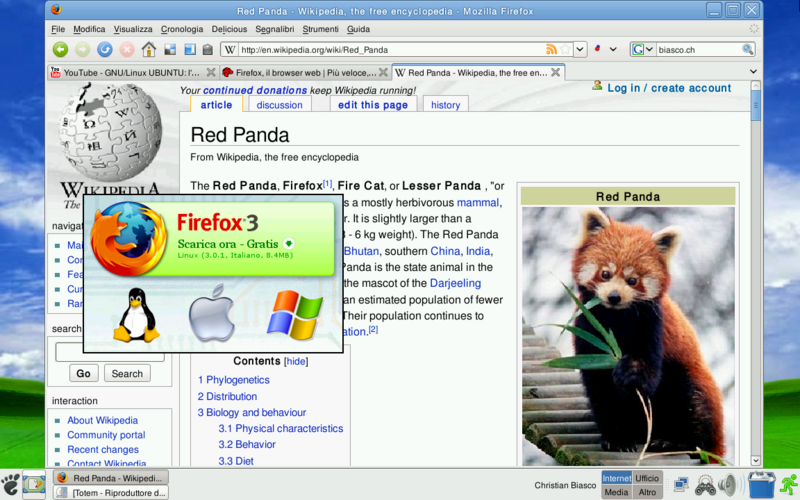Viewport: 800px width, 500px height.
Task: Open the search engine selector dropdown
Action: pyautogui.click(x=649, y=49)
